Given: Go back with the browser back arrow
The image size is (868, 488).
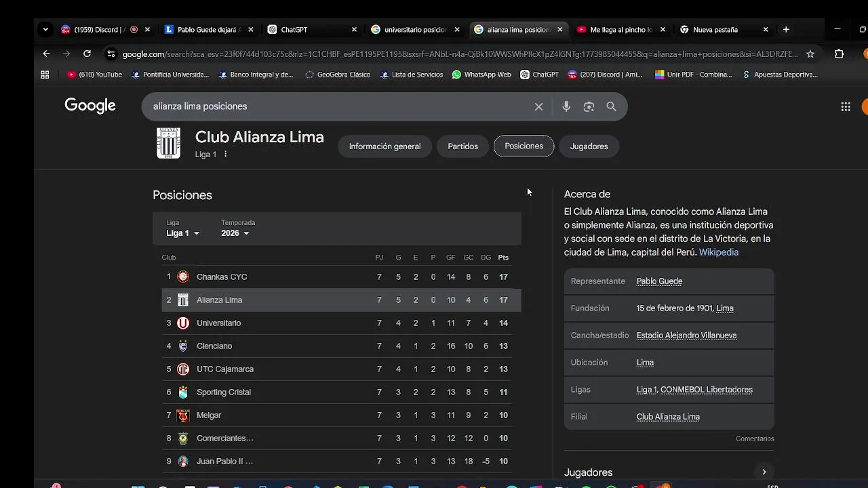Looking at the screenshot, I should tap(46, 54).
